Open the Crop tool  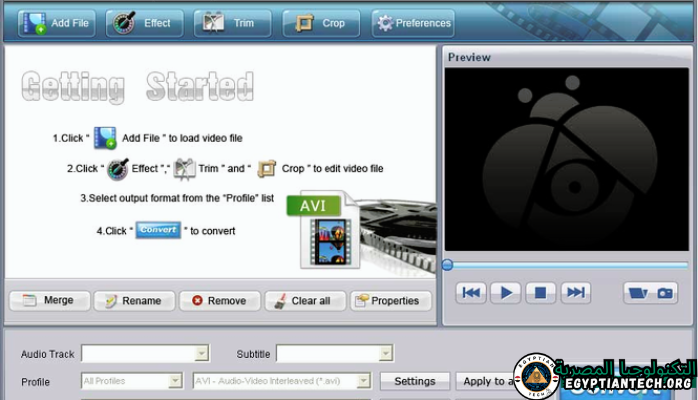(x=321, y=23)
